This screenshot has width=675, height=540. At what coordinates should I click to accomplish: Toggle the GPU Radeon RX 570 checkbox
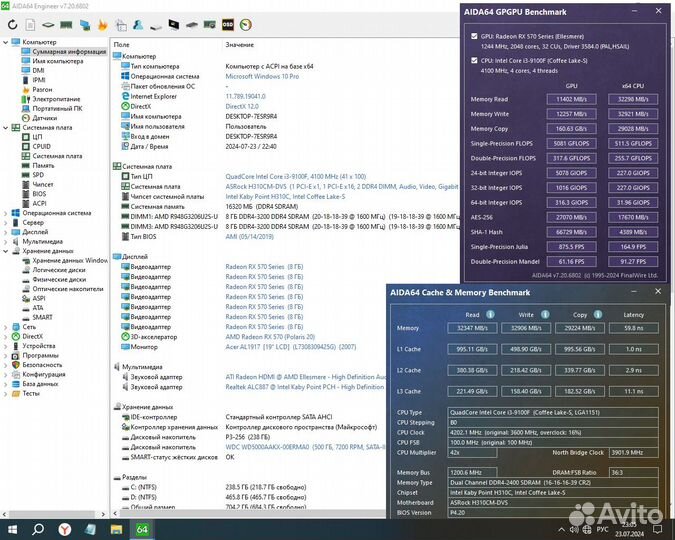(x=474, y=36)
